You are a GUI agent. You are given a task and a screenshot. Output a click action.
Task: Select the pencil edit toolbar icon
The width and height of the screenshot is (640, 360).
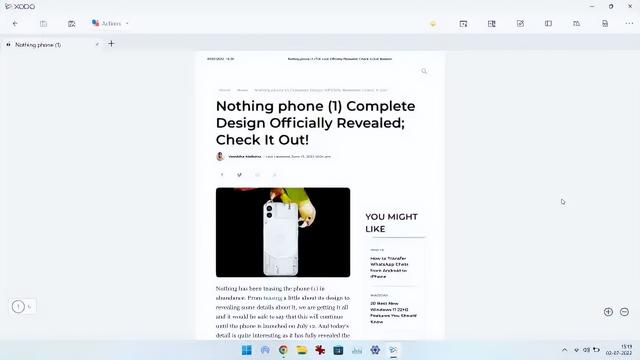click(520, 24)
